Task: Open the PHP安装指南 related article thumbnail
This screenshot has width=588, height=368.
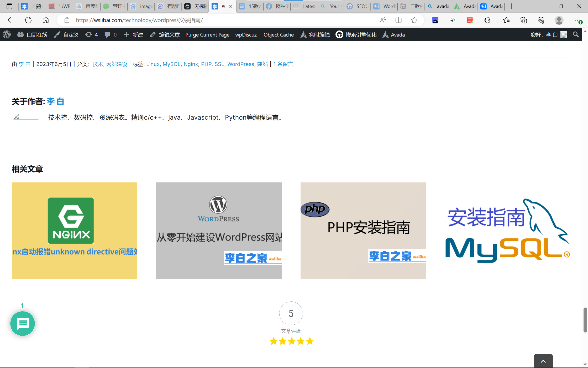Action: pyautogui.click(x=363, y=231)
